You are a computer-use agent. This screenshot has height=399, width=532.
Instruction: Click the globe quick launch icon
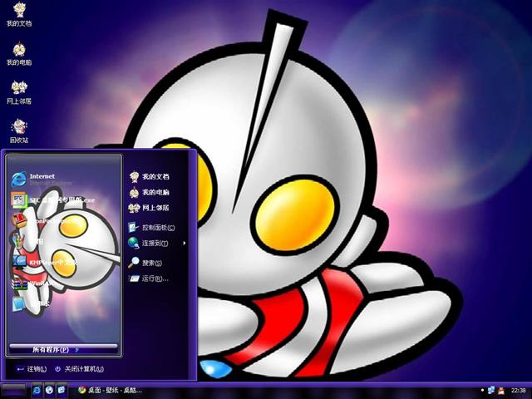(50, 390)
